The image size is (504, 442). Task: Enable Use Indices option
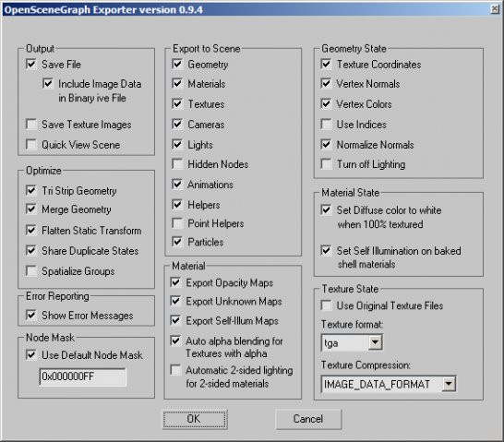click(326, 124)
